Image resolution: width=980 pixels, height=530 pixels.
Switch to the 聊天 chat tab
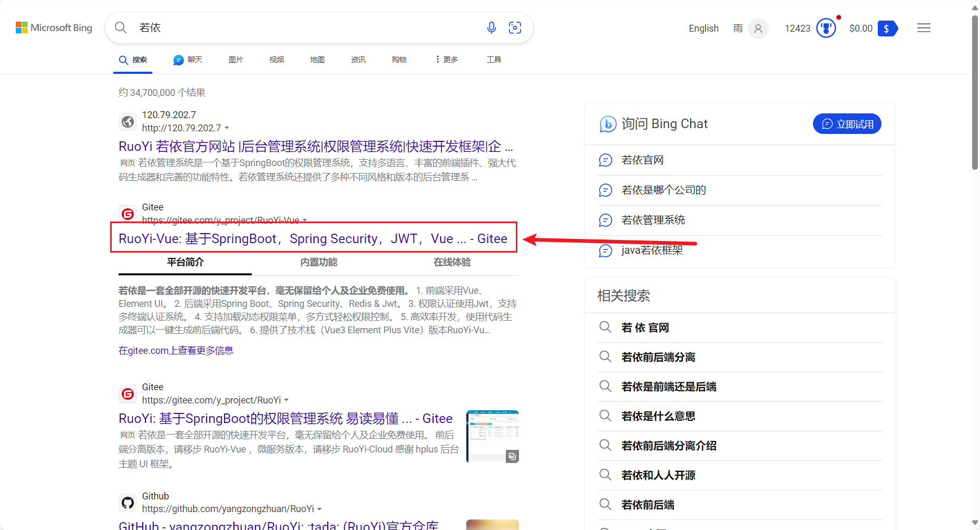tap(188, 60)
